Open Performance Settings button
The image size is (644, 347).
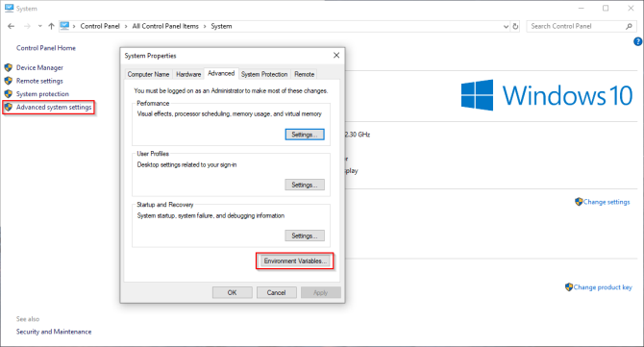[x=305, y=135]
